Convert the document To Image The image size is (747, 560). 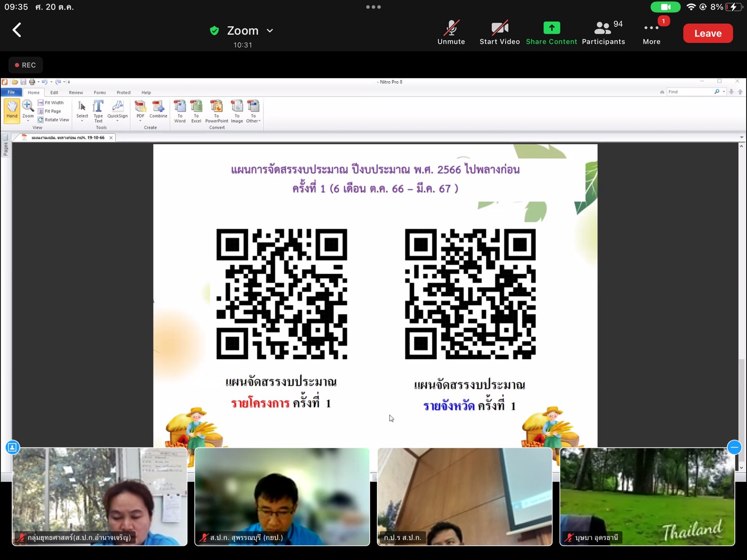237,111
